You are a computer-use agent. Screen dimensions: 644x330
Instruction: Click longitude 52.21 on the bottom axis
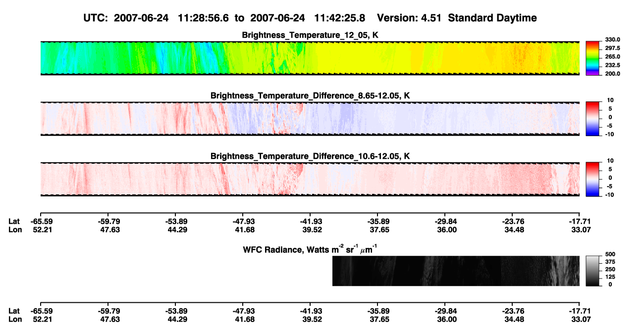coord(42,319)
